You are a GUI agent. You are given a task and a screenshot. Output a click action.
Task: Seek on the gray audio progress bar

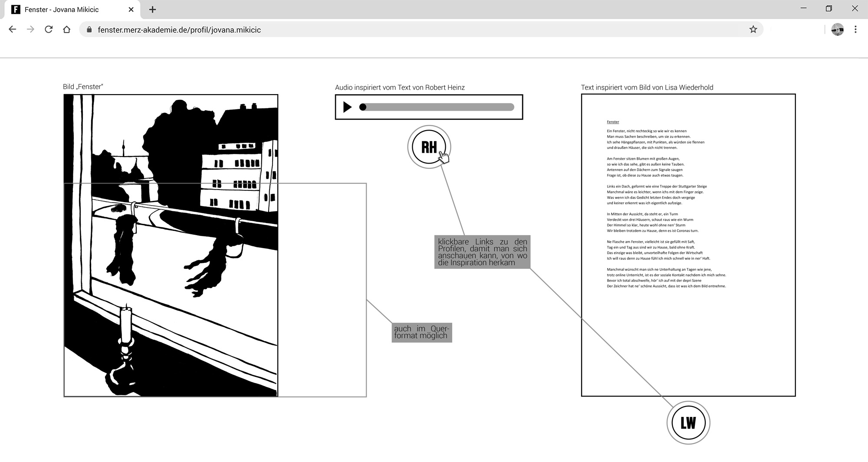437,107
